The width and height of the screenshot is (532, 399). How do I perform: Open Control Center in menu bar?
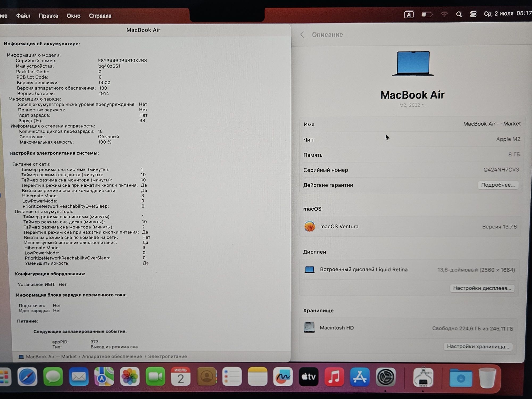pos(473,14)
